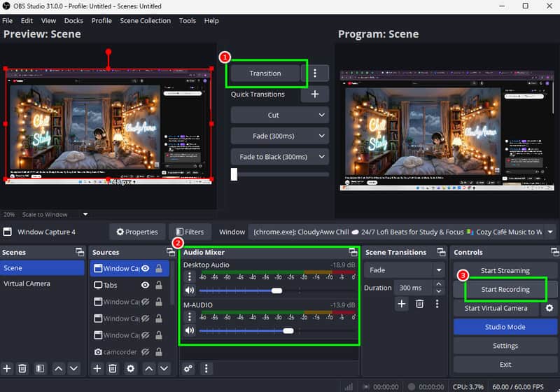Click the Duration 300 ms field
The height and width of the screenshot is (392, 560).
coord(414,288)
